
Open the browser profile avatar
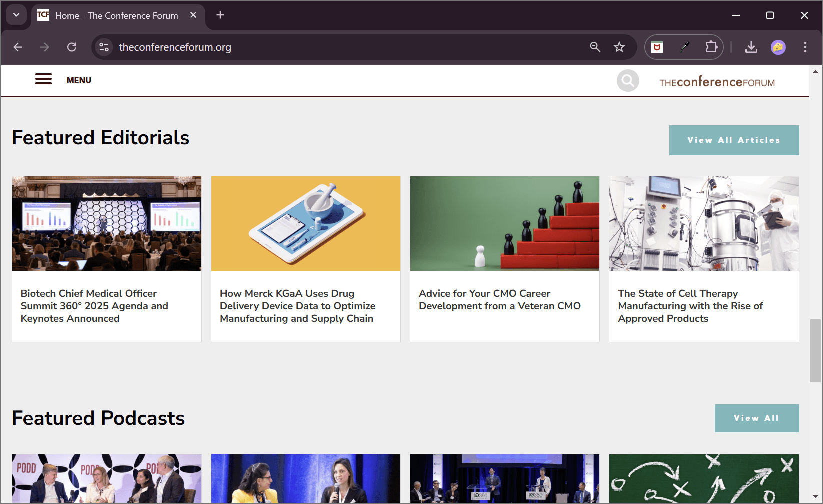pyautogui.click(x=778, y=47)
